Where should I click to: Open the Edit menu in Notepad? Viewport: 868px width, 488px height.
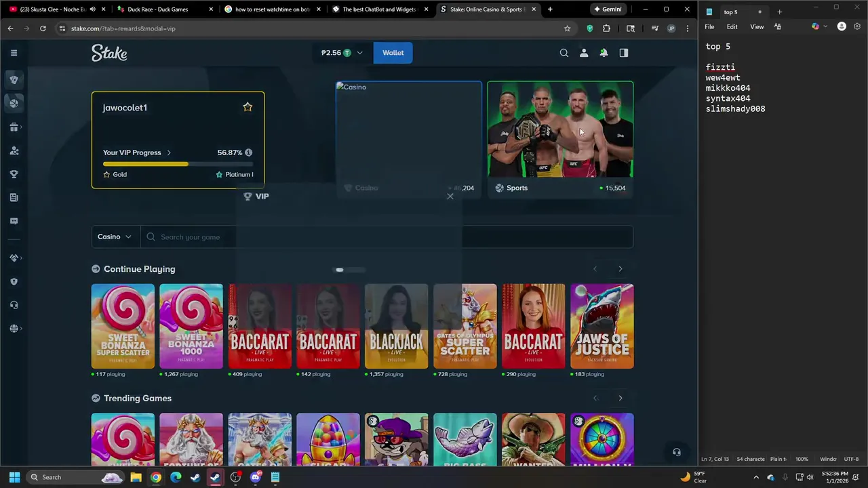732,26
